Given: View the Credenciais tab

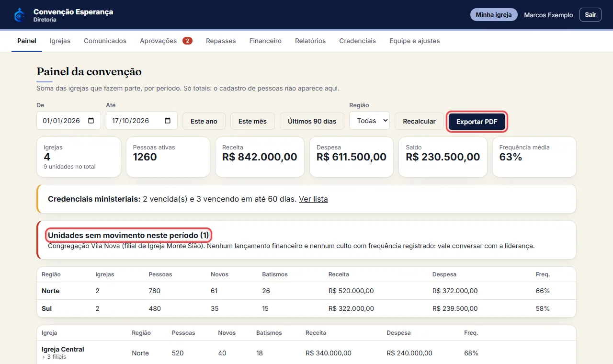Looking at the screenshot, I should [357, 41].
